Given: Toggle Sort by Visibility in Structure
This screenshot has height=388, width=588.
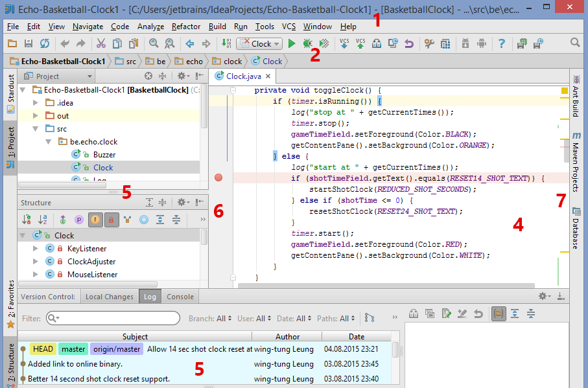Looking at the screenshot, I should coord(26,220).
